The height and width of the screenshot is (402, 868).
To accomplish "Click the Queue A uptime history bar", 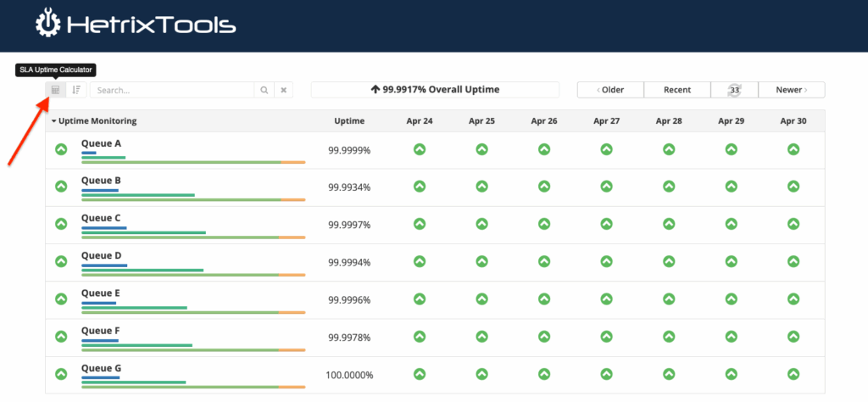I will (192, 162).
